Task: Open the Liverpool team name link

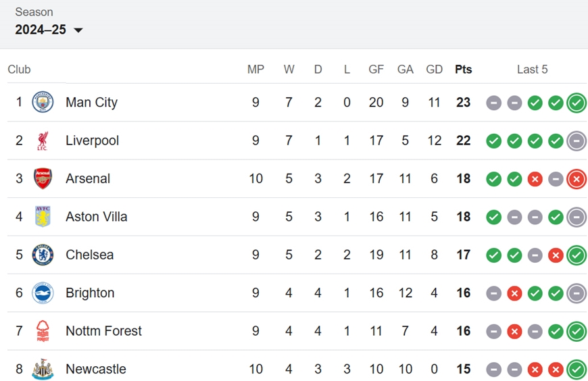Action: click(x=92, y=141)
